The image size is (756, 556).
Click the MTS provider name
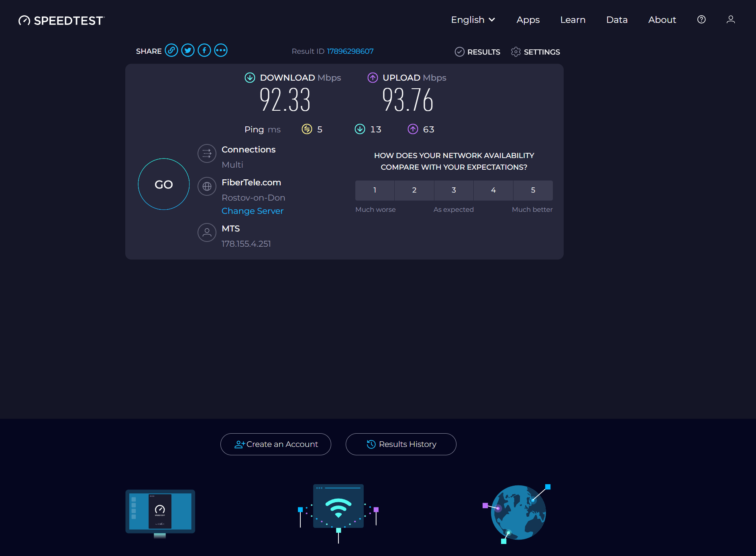coord(230,229)
